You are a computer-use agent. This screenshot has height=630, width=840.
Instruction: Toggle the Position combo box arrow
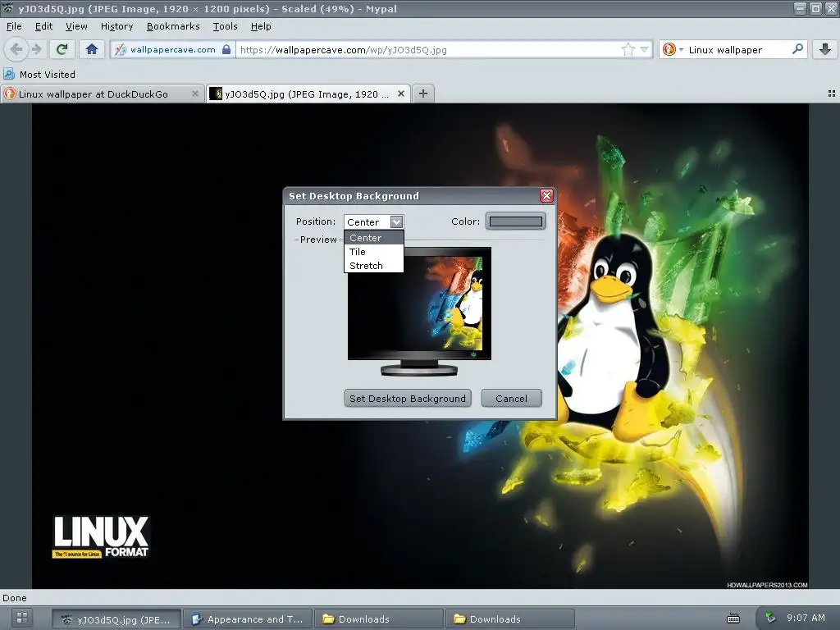coord(396,221)
